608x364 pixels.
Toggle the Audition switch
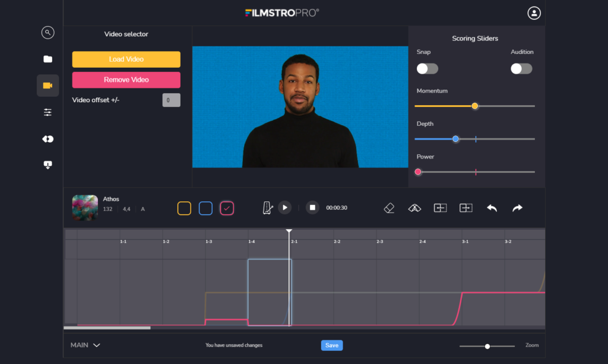(x=521, y=69)
